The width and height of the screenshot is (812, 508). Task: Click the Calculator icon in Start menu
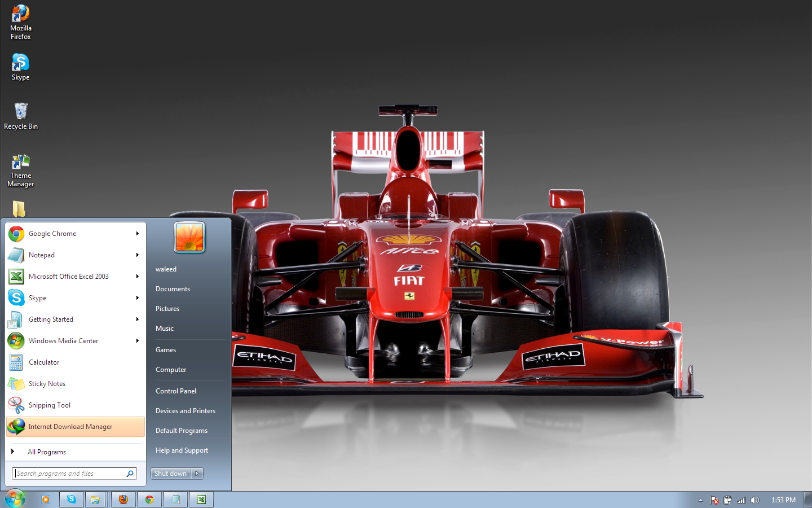(x=16, y=362)
